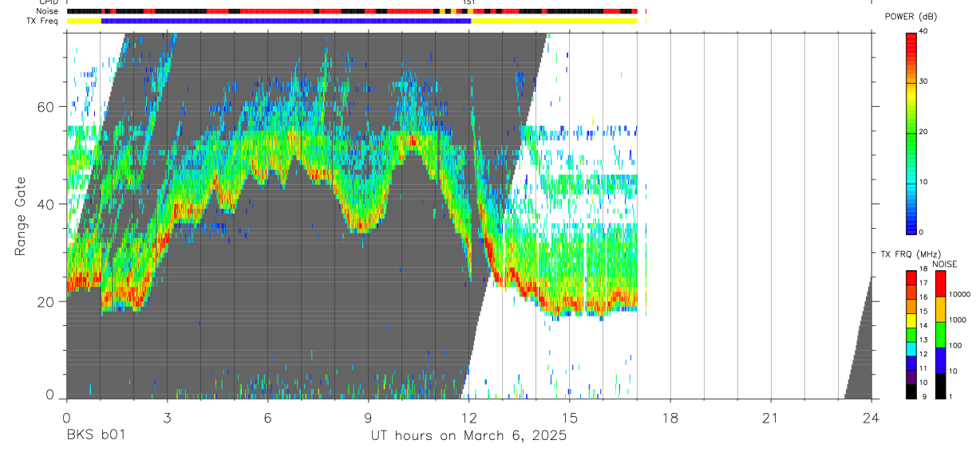The height and width of the screenshot is (452, 980).
Task: Click the "NOISE" legend title above the noise scale
Action: click(x=944, y=264)
